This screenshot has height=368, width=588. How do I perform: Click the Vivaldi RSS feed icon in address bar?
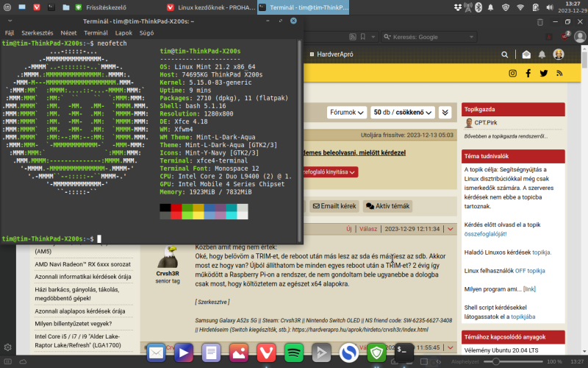tap(353, 37)
